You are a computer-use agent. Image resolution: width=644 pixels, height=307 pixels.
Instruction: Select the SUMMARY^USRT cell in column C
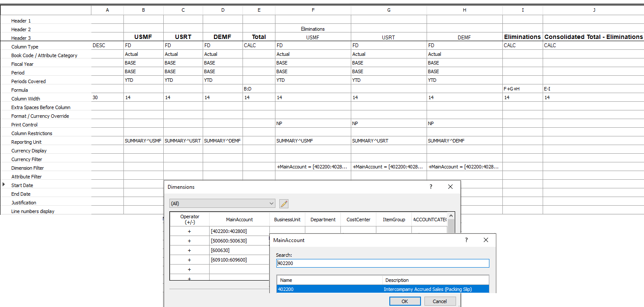click(x=183, y=141)
